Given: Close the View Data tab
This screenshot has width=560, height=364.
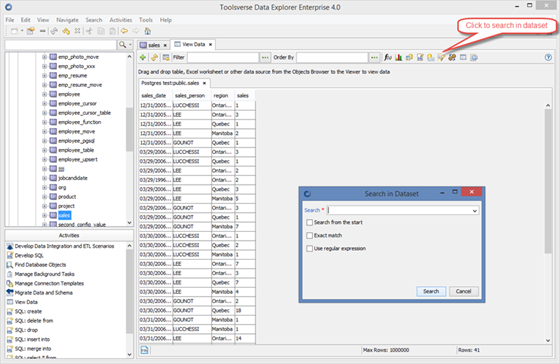Looking at the screenshot, I should (211, 45).
